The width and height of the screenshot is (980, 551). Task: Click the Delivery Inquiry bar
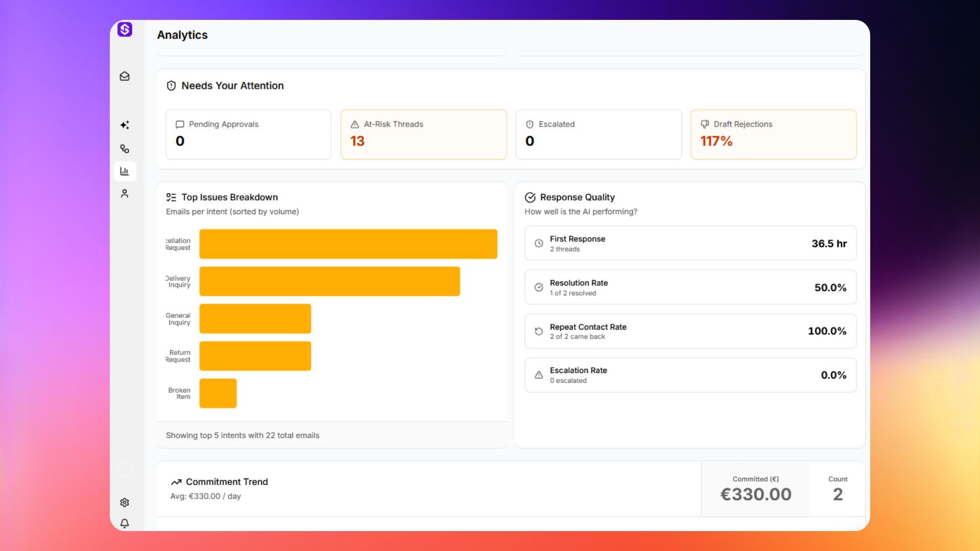click(x=330, y=281)
